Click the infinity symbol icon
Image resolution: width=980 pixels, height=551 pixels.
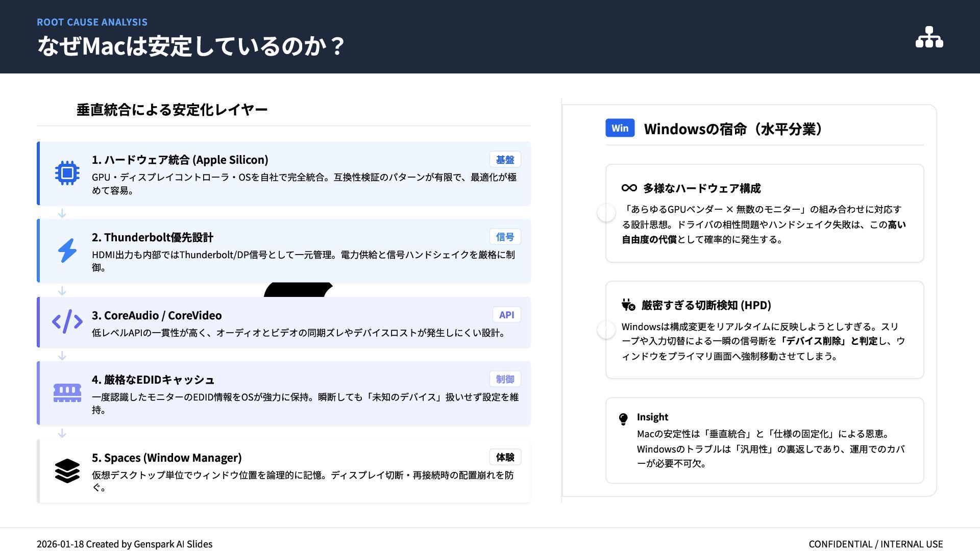(629, 188)
